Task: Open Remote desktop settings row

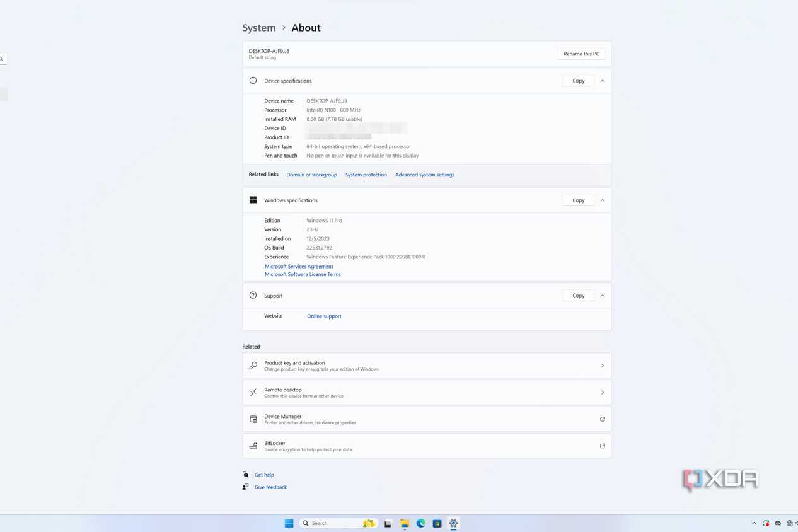Action: [427, 392]
